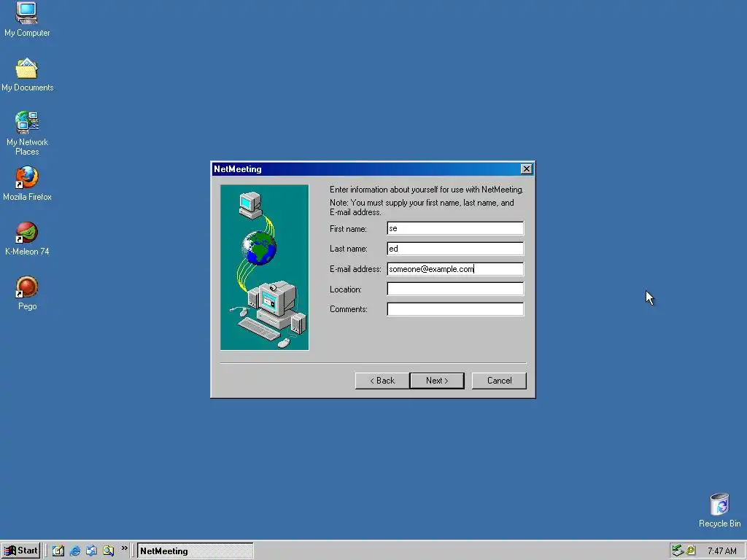
Task: Cancel the NetMeeting setup wizard
Action: point(499,381)
